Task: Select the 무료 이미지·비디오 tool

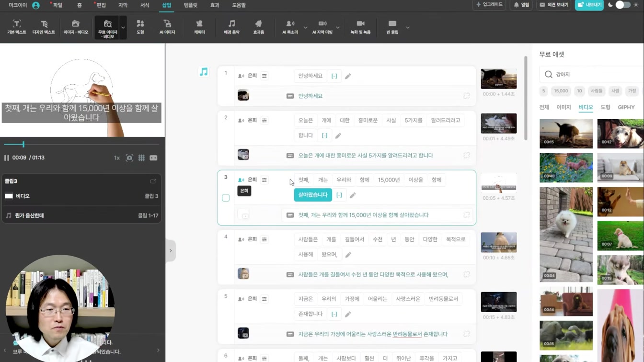Action: click(x=107, y=28)
